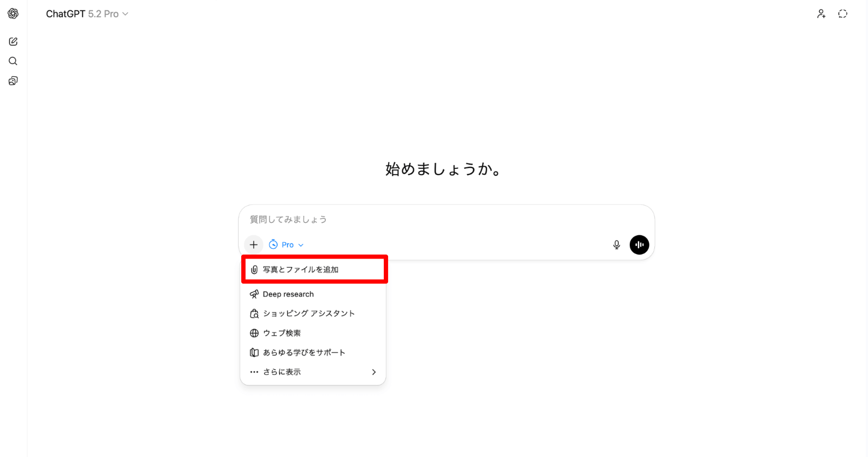Viewport: 868px width, 457px height.
Task: Click the globe icon beside ウェブ検索
Action: point(254,333)
